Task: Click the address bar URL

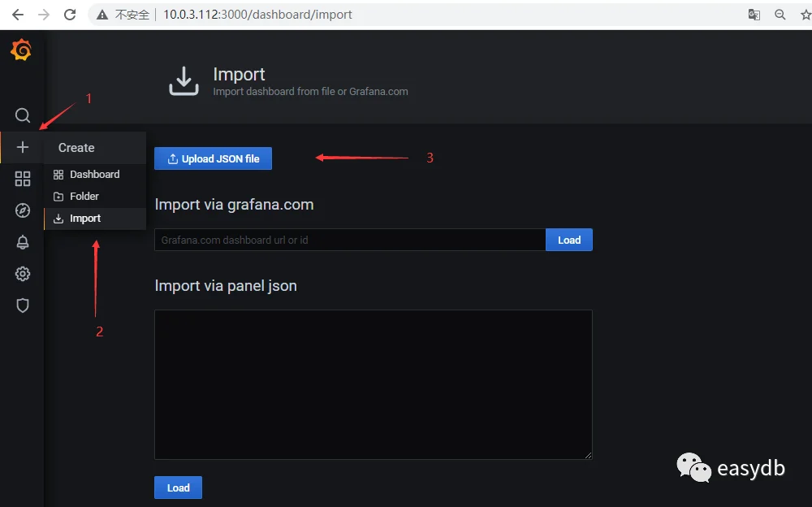Action: [x=257, y=15]
